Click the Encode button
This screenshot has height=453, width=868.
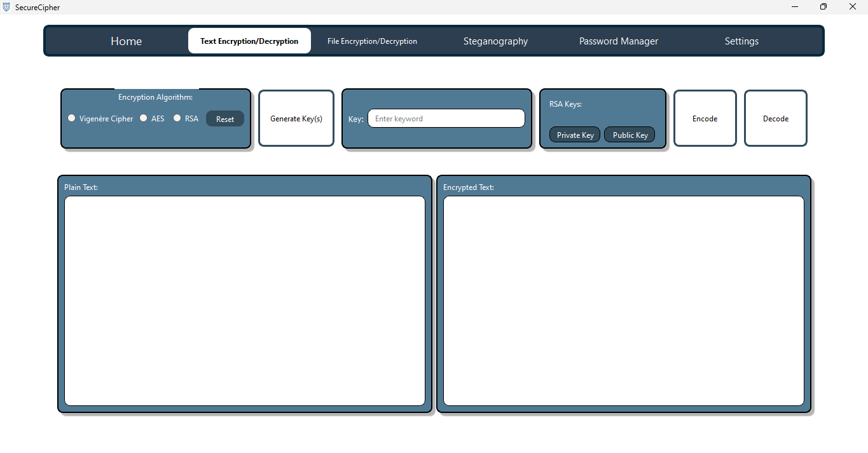[x=705, y=118]
